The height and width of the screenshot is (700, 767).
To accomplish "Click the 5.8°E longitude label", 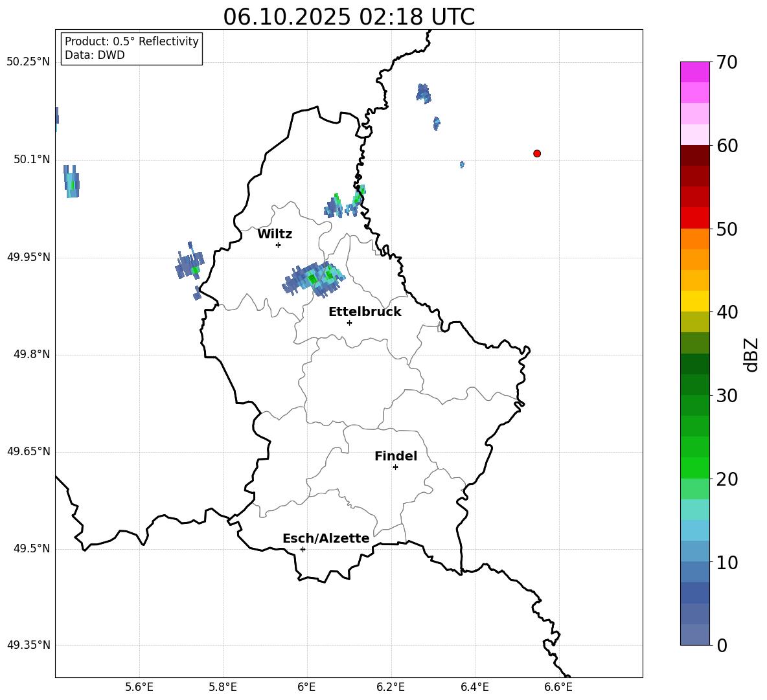I will point(223,687).
